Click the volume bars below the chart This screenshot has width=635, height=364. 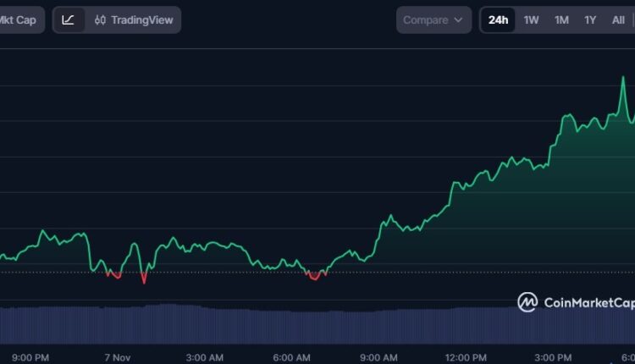(x=254, y=322)
